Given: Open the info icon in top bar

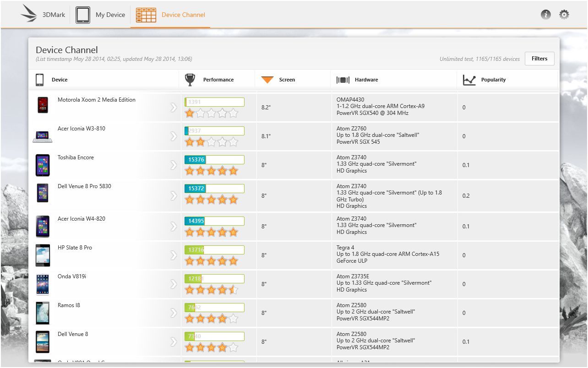Looking at the screenshot, I should coord(545,15).
